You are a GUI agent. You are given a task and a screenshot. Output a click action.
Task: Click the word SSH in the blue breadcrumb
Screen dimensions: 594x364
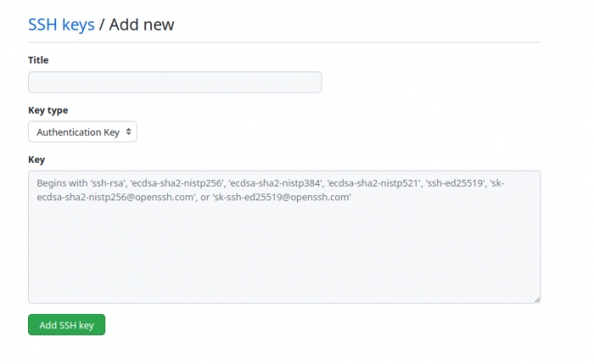pos(42,25)
